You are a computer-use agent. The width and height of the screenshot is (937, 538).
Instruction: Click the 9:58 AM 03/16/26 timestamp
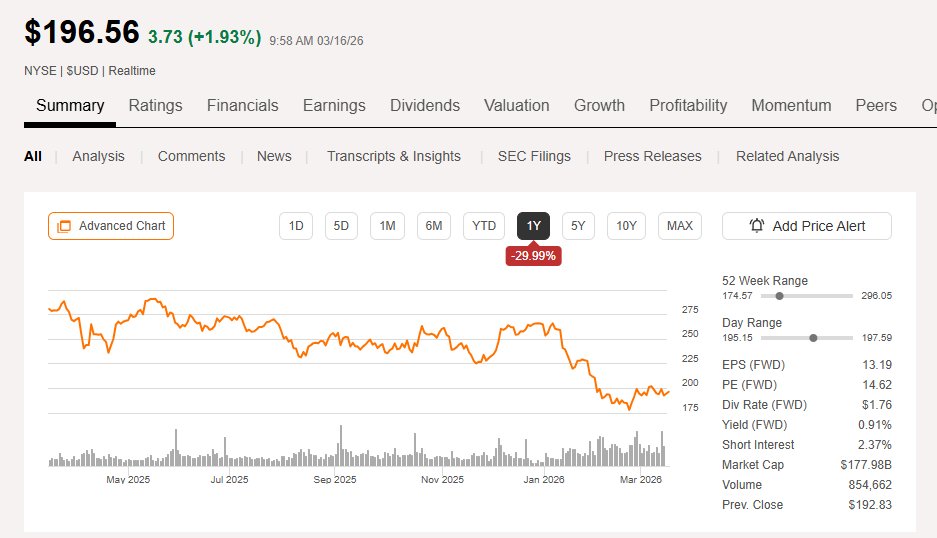(316, 41)
